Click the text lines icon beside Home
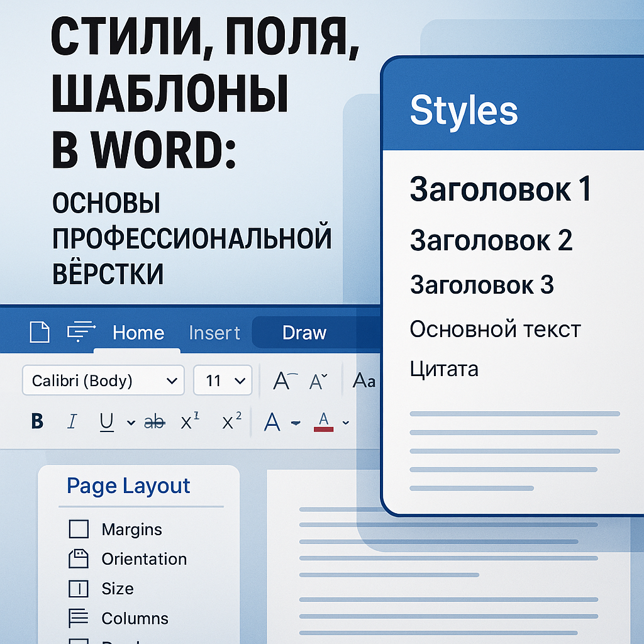 pyautogui.click(x=81, y=331)
